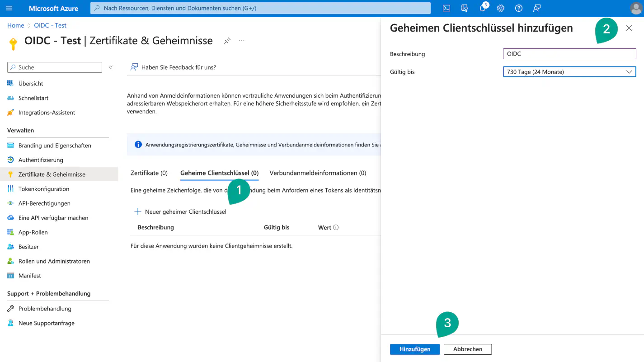Click the Schnellstart cloud icon

click(x=10, y=98)
